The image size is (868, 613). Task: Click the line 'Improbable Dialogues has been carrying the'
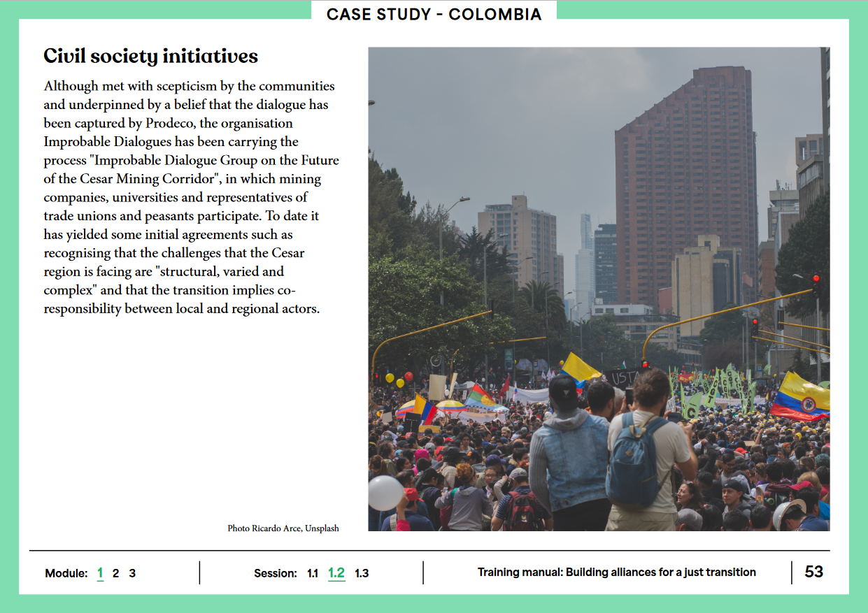click(x=171, y=142)
